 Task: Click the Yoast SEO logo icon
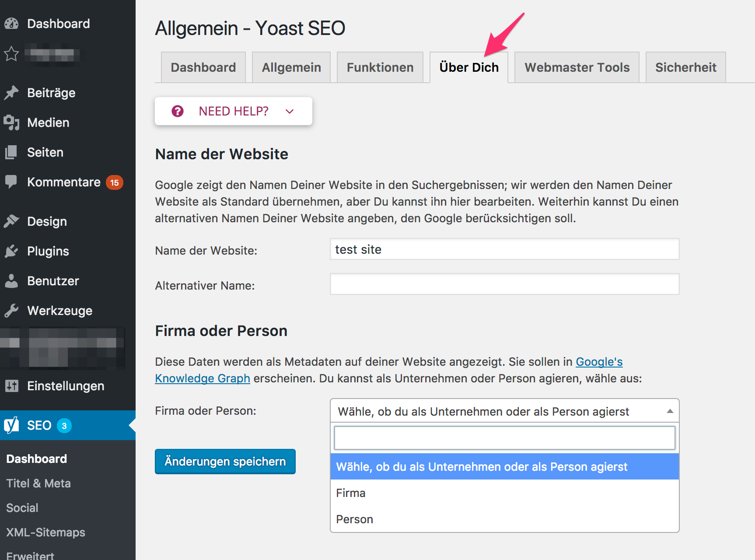click(11, 425)
